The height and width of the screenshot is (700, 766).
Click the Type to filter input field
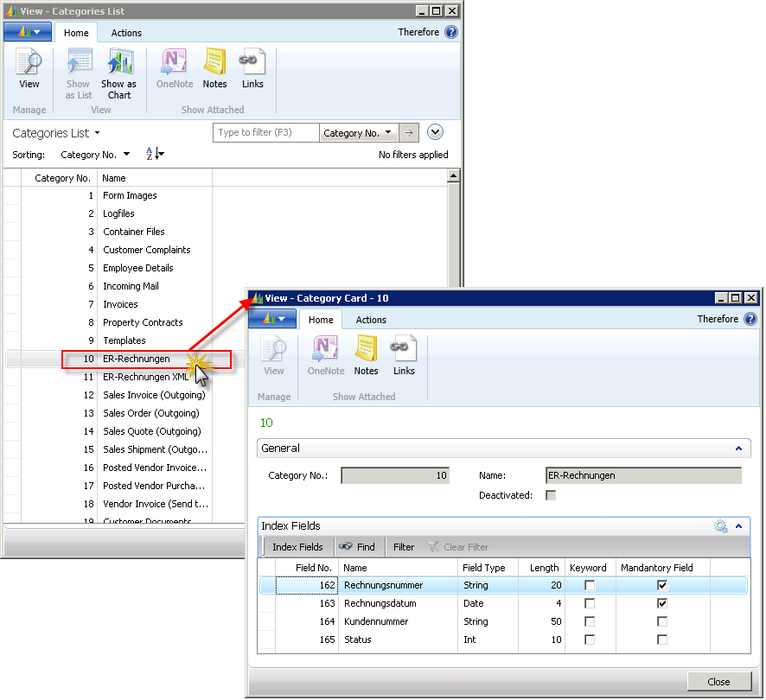pyautogui.click(x=266, y=133)
